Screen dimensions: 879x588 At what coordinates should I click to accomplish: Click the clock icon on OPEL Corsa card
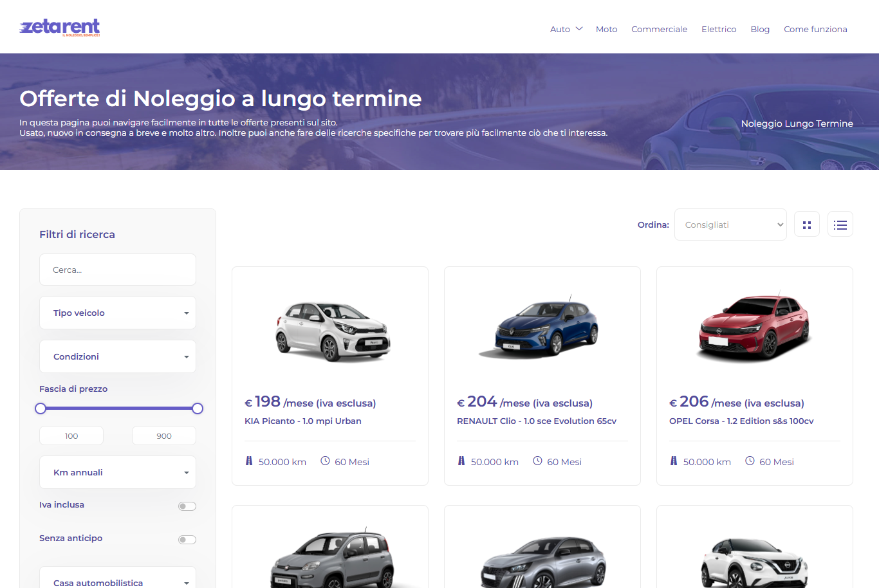coord(750,461)
